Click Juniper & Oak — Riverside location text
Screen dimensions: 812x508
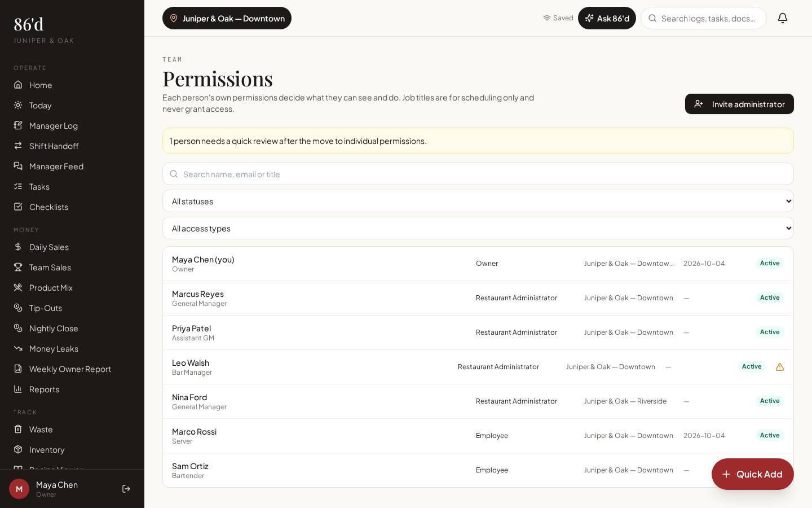click(625, 401)
